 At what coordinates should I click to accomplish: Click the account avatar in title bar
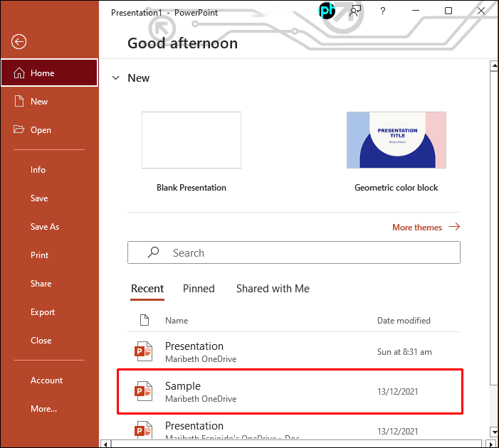pyautogui.click(x=327, y=11)
